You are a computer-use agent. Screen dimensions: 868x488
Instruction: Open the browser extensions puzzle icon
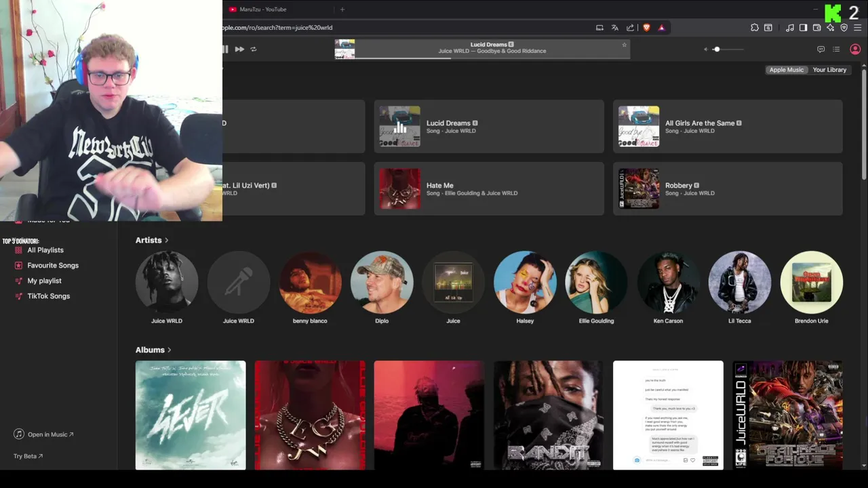755,28
